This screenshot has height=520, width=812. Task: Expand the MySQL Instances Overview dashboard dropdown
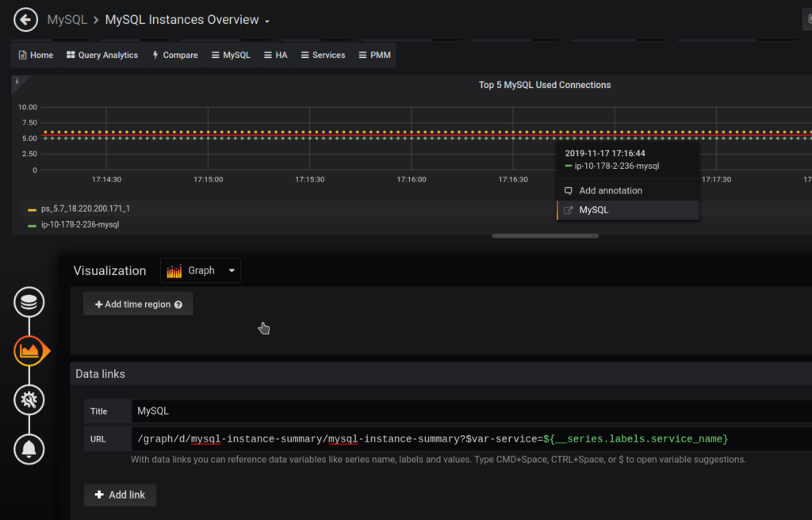coord(267,21)
